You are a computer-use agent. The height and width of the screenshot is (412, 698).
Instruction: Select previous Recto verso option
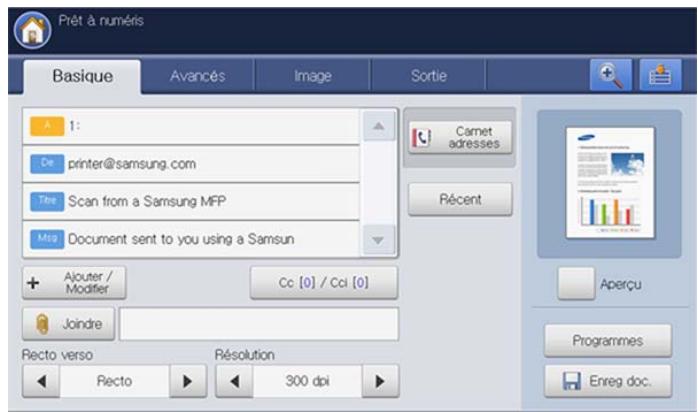(41, 381)
